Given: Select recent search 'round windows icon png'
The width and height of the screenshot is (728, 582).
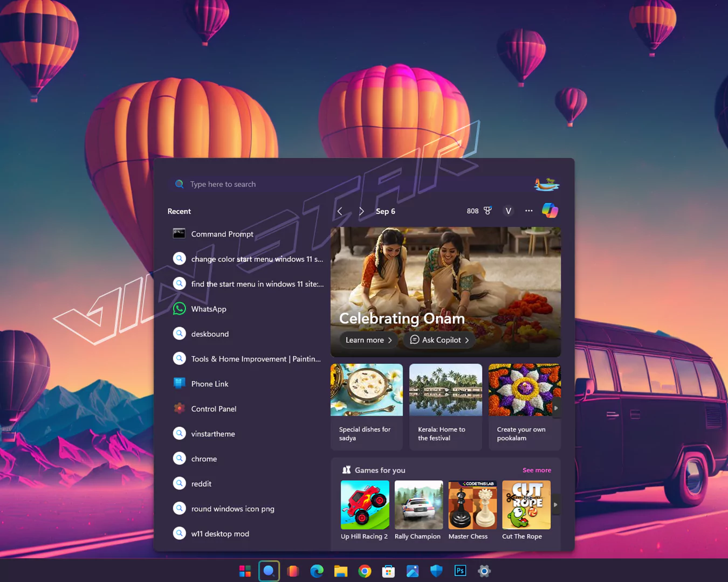Looking at the screenshot, I should (247, 509).
